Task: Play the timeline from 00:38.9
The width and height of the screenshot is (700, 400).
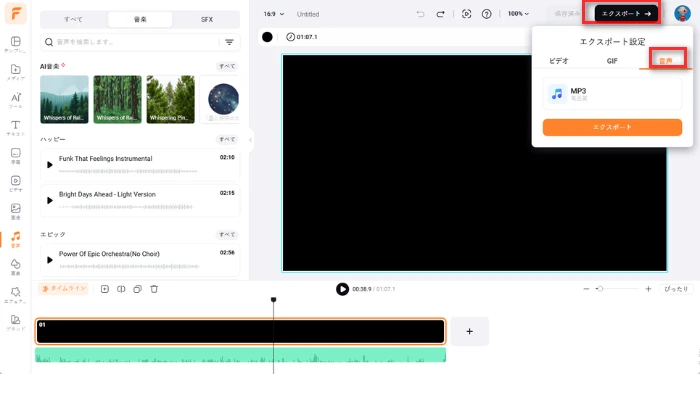Action: [342, 289]
